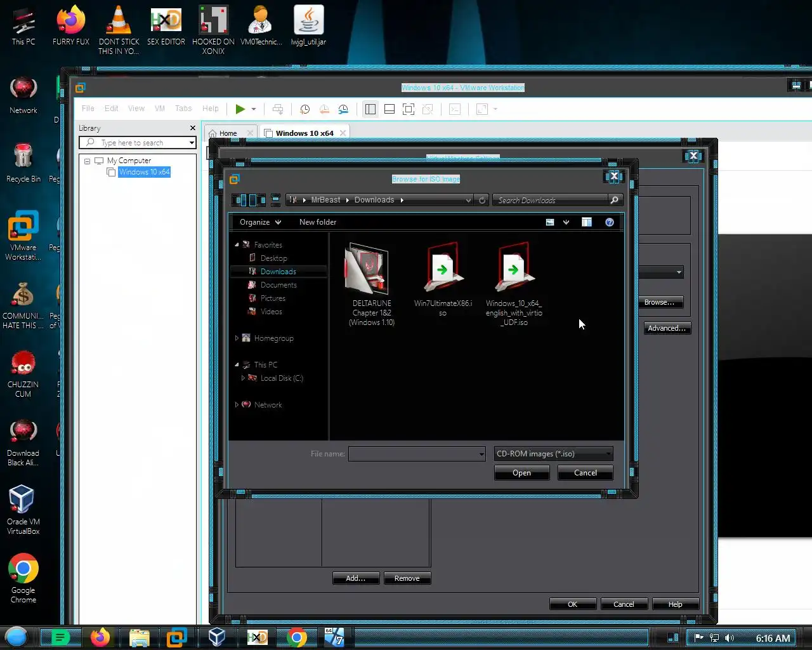Click MrBeast in the address breadcrumb

tap(325, 200)
